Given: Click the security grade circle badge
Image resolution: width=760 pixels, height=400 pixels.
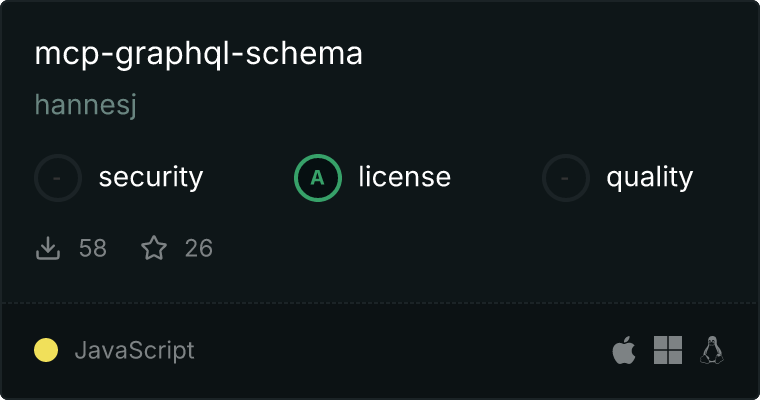Looking at the screenshot, I should (58, 178).
